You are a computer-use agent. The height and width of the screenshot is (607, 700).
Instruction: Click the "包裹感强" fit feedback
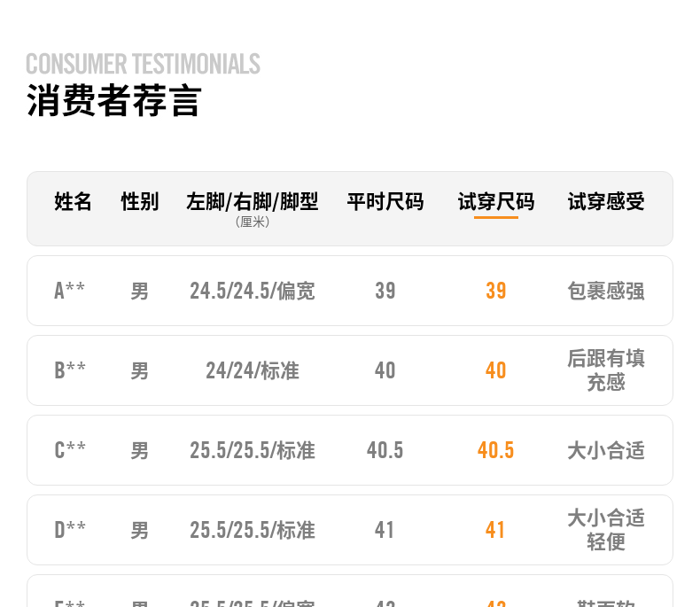(x=606, y=291)
